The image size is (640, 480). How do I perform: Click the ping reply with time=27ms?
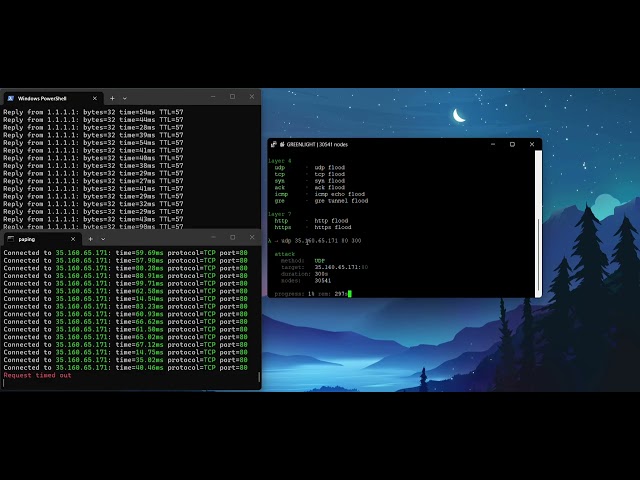click(93, 181)
